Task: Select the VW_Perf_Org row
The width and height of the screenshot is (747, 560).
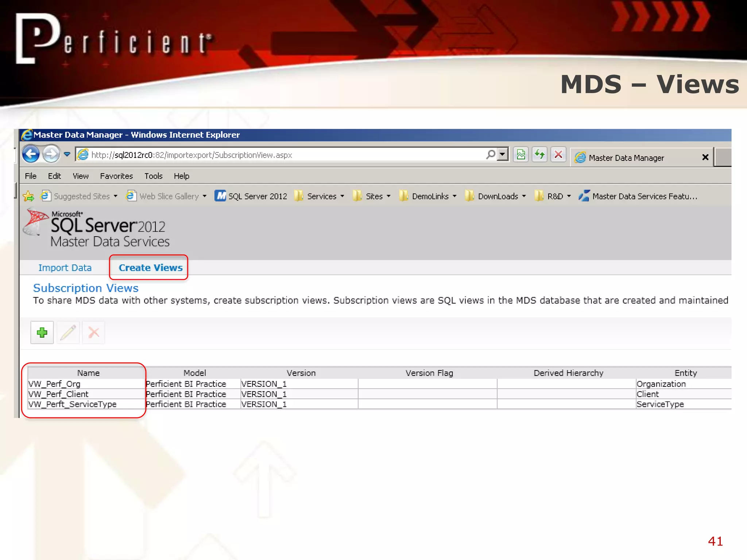Action: [379, 384]
